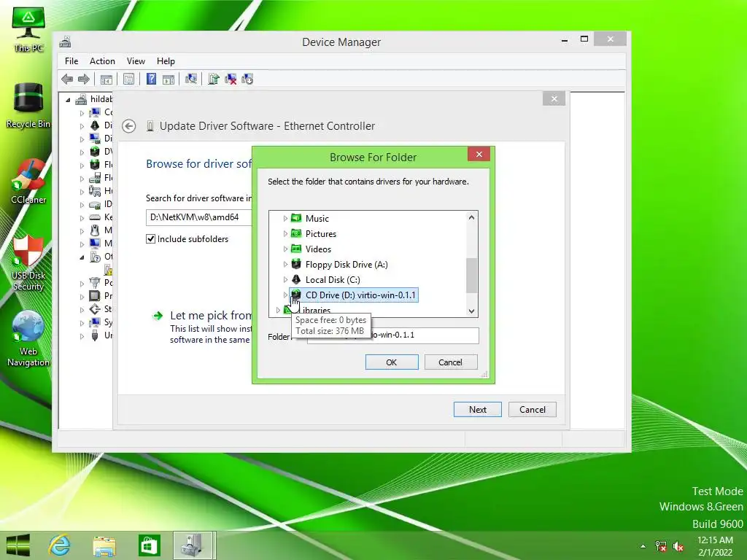Viewport: 747px width, 560px height.
Task: Click the Uninstall device toolbar icon with red X
Action: pyautogui.click(x=231, y=79)
